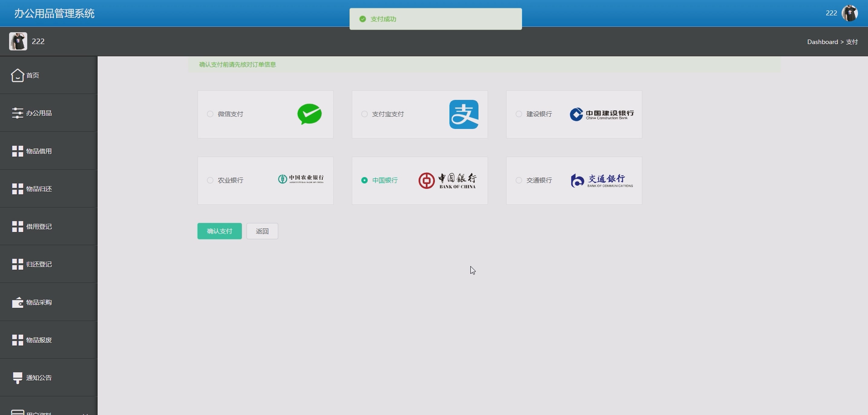Open the 首页 menu item

(48, 75)
